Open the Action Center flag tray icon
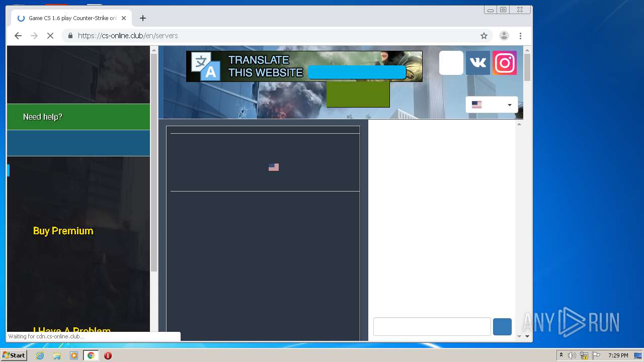The width and height of the screenshot is (644, 362). click(x=596, y=355)
